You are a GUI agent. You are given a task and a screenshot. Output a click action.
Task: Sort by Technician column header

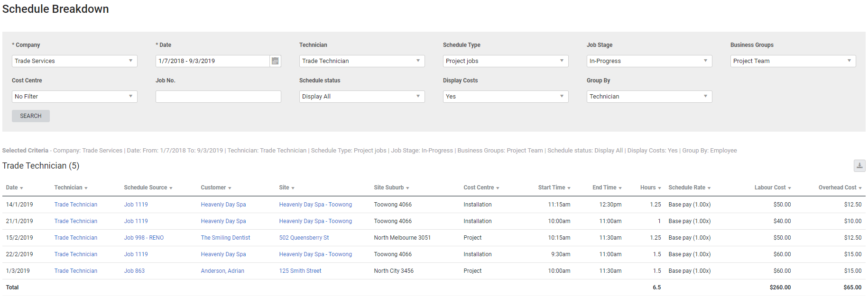coord(71,188)
